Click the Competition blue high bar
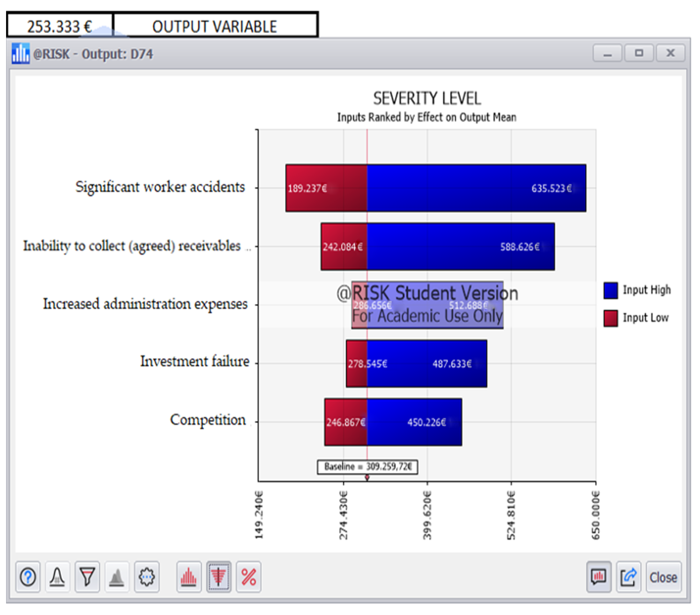 (414, 422)
